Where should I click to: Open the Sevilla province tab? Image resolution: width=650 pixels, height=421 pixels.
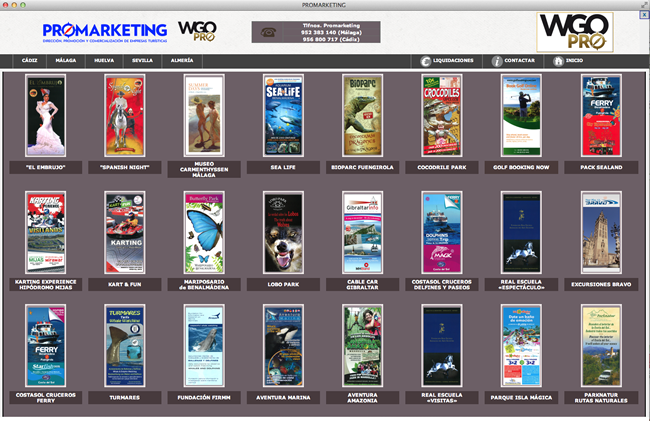(142, 61)
